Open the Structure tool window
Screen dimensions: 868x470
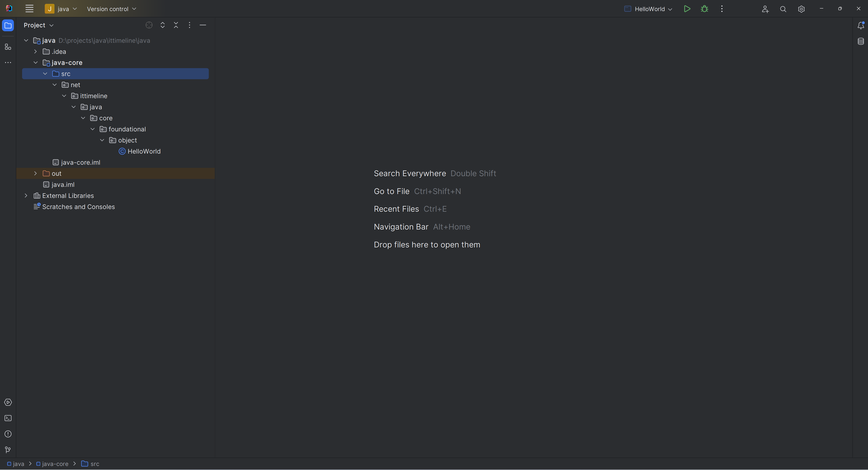pyautogui.click(x=8, y=47)
